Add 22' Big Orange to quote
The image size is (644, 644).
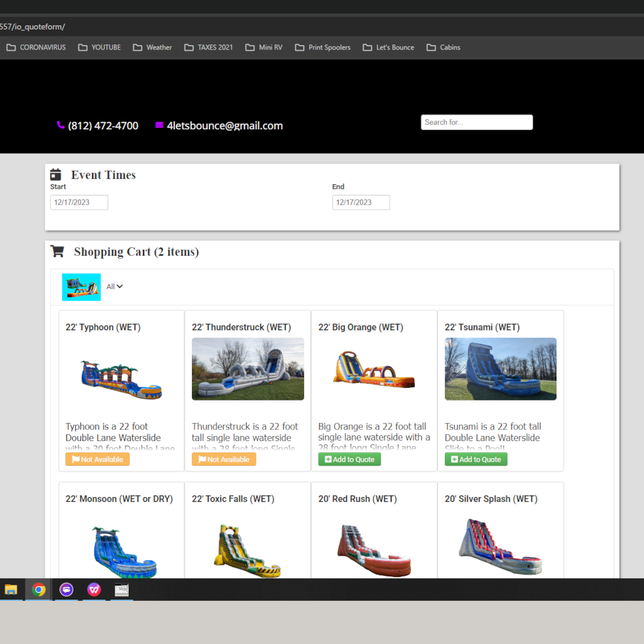point(350,459)
